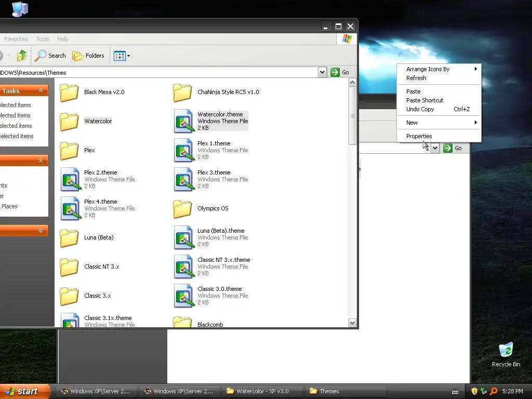The image size is (532, 399).
Task: Switch to Themes taskbar button
Action: click(x=345, y=391)
